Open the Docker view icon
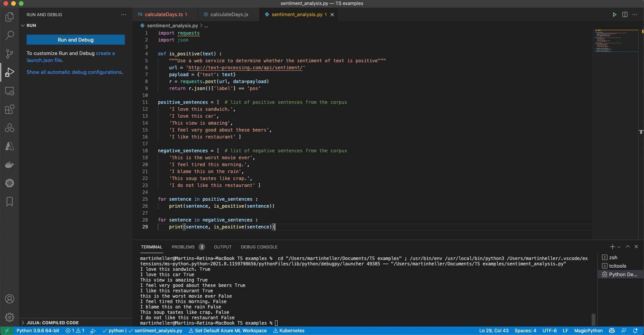The height and width of the screenshot is (335, 644). (10, 165)
